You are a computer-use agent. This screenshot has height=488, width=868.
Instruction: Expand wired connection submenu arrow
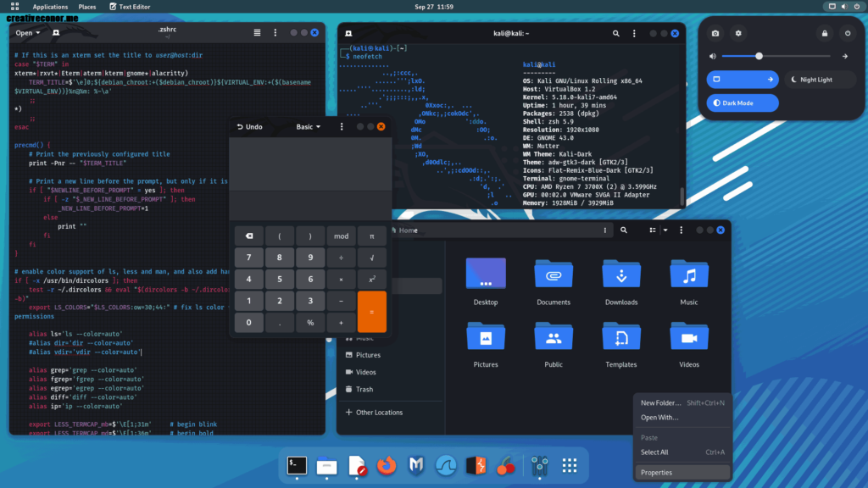click(x=770, y=79)
